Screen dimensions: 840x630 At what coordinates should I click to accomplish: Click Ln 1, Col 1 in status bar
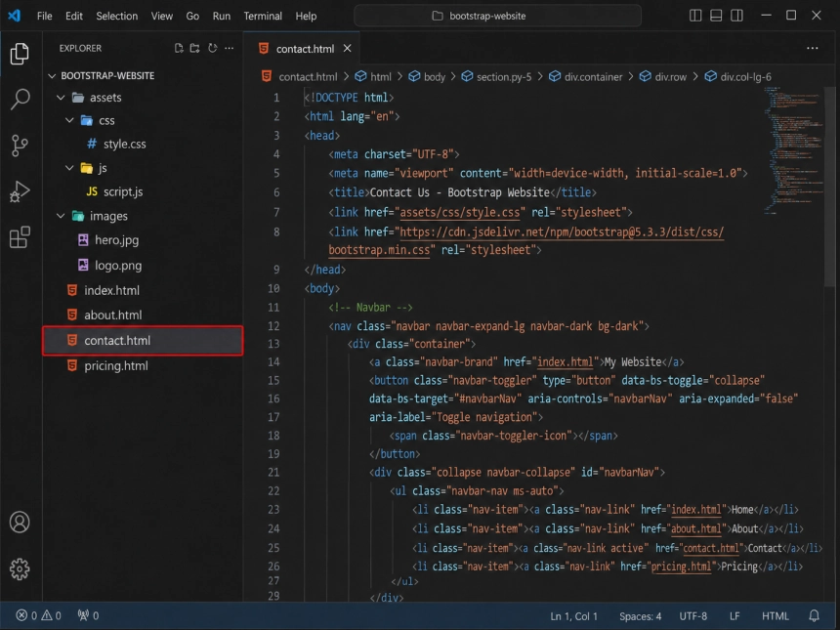click(573, 616)
